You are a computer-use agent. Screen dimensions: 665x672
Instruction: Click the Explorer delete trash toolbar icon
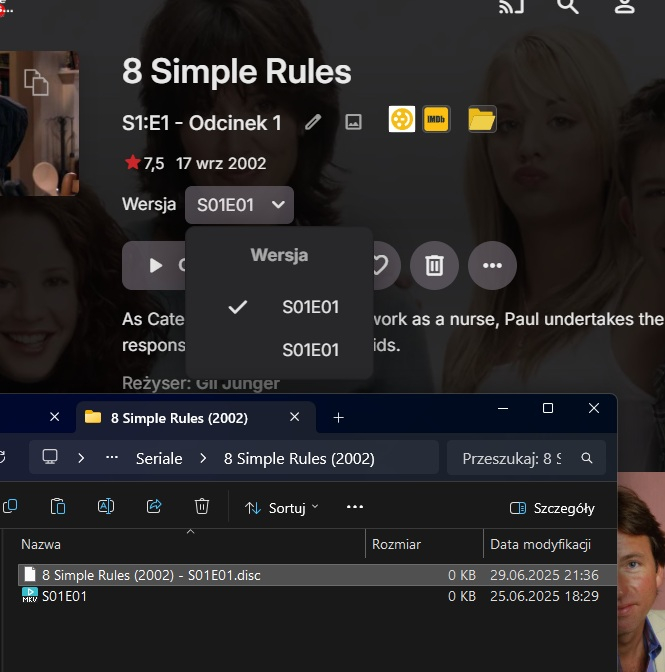(202, 507)
